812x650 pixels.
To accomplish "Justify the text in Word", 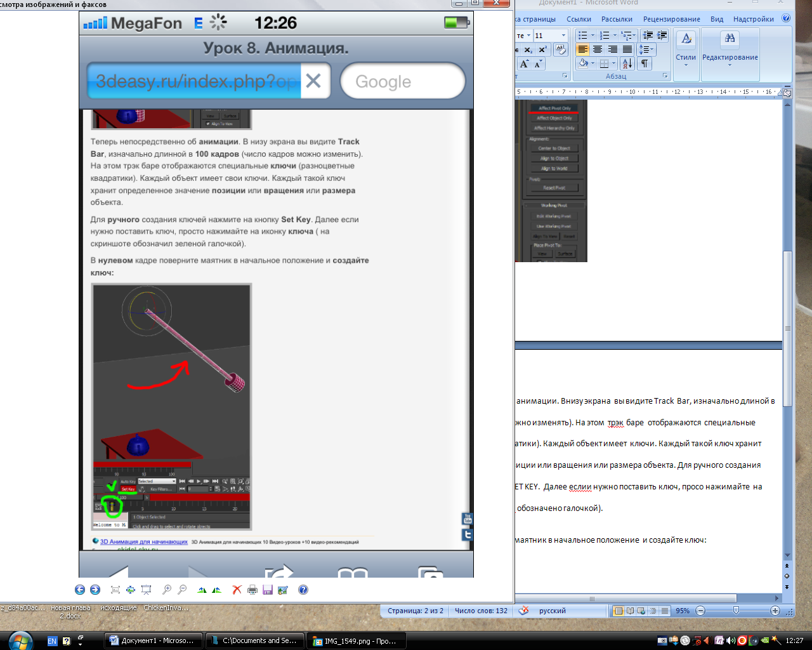I will coord(627,50).
